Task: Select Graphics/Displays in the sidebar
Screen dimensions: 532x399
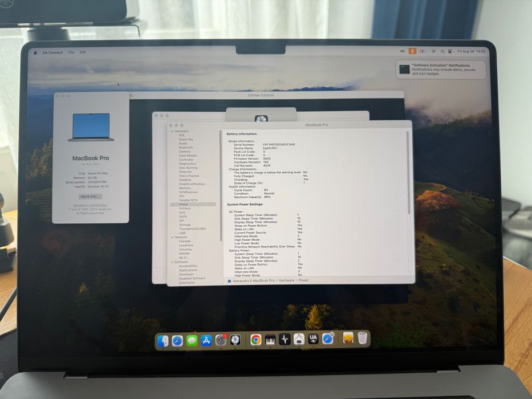Action: tap(192, 184)
